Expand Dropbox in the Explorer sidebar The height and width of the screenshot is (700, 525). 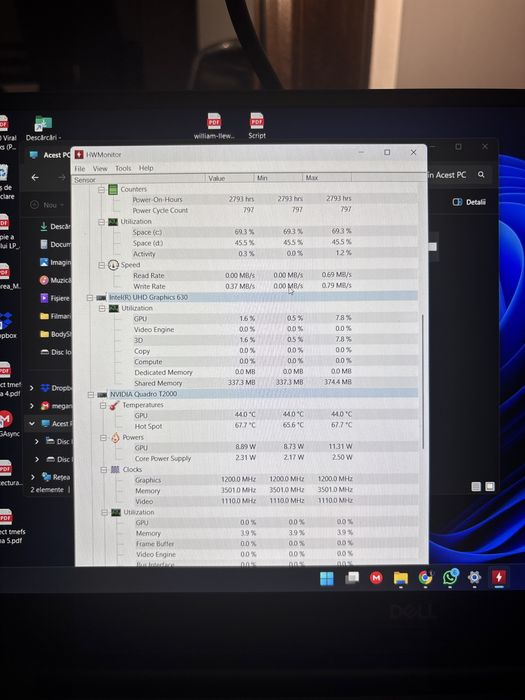point(32,388)
